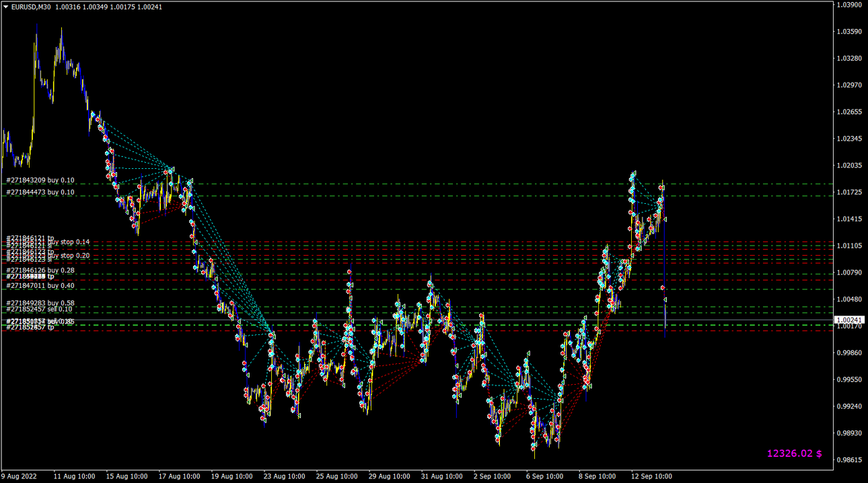The width and height of the screenshot is (868, 483).
Task: Click time axis label 9 Aug 2022
Action: pyautogui.click(x=20, y=476)
